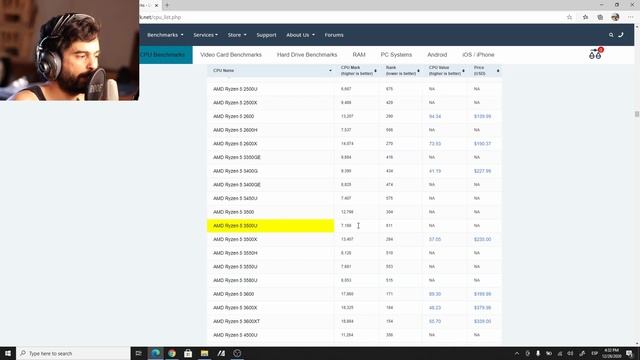
Task: Expand the Services dropdown menu
Action: pyautogui.click(x=206, y=35)
